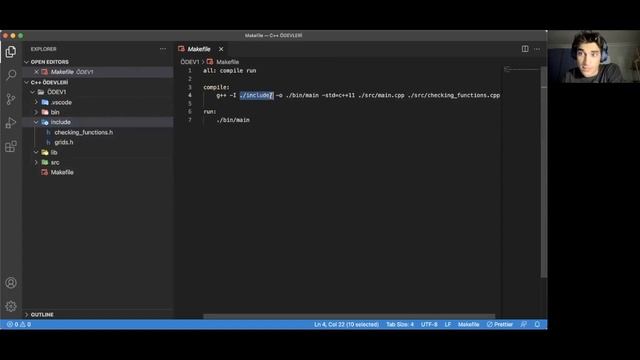Click Ln 4, Col 22 cursor position status
The width and height of the screenshot is (640, 360).
pyautogui.click(x=346, y=324)
